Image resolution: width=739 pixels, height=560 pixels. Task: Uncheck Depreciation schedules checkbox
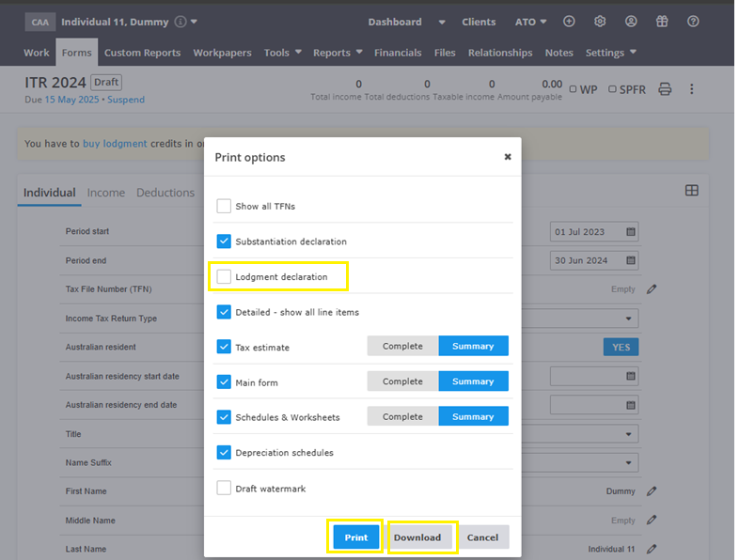(x=224, y=452)
